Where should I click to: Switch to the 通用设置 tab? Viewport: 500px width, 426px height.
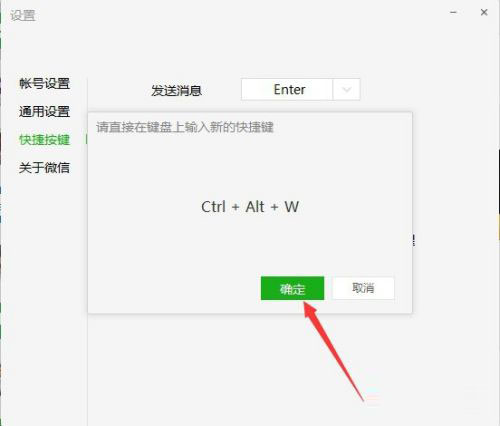pyautogui.click(x=44, y=111)
